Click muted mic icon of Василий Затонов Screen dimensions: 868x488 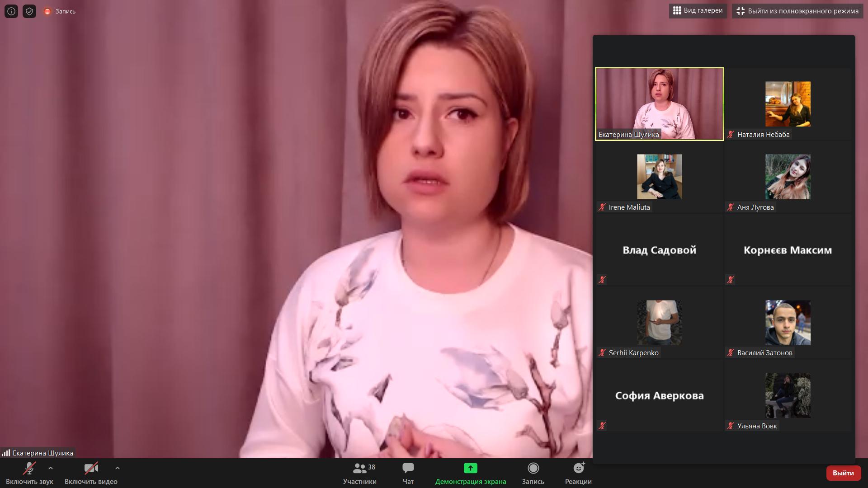pos(731,352)
